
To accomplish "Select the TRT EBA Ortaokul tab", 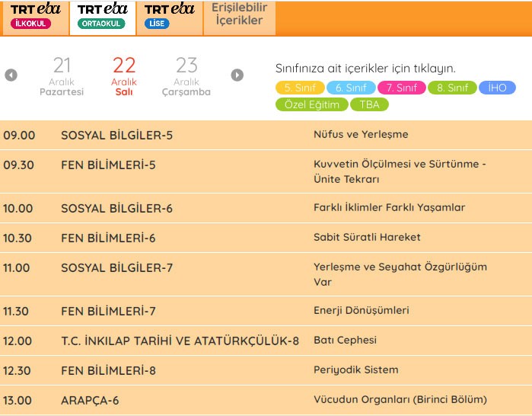I will point(102,17).
